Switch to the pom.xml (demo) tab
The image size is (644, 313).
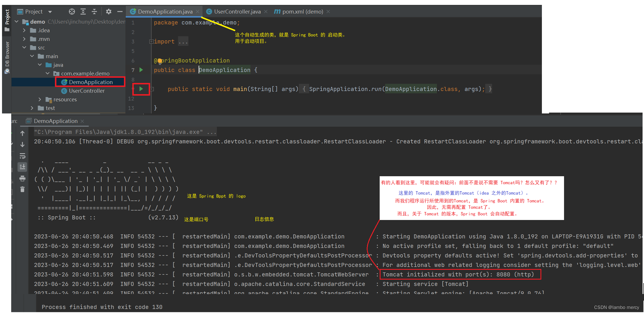pos(302,12)
